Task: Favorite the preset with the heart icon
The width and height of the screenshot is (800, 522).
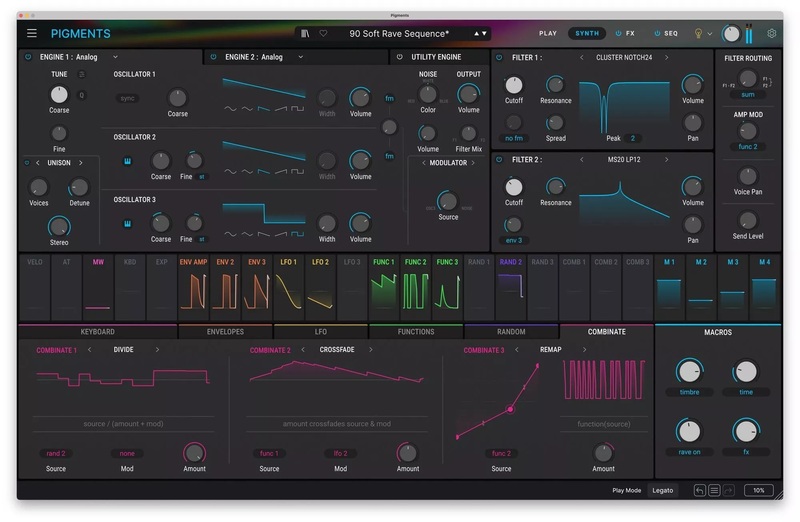Action: click(x=323, y=33)
